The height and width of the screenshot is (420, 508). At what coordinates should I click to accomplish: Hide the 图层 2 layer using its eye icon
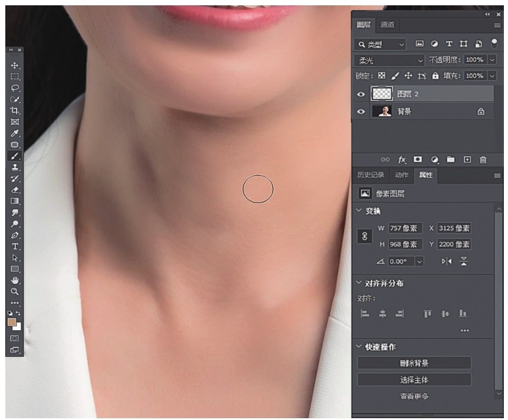362,94
